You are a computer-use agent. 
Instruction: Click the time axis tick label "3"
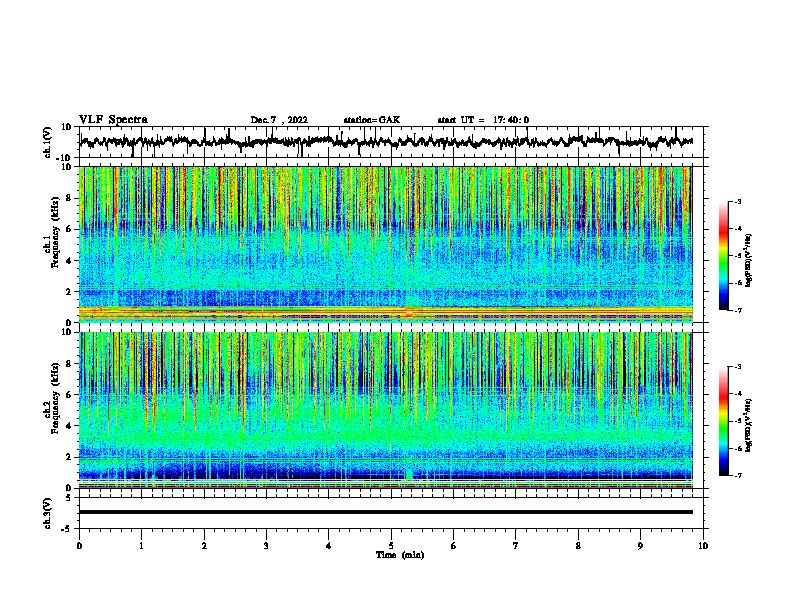[x=266, y=546]
